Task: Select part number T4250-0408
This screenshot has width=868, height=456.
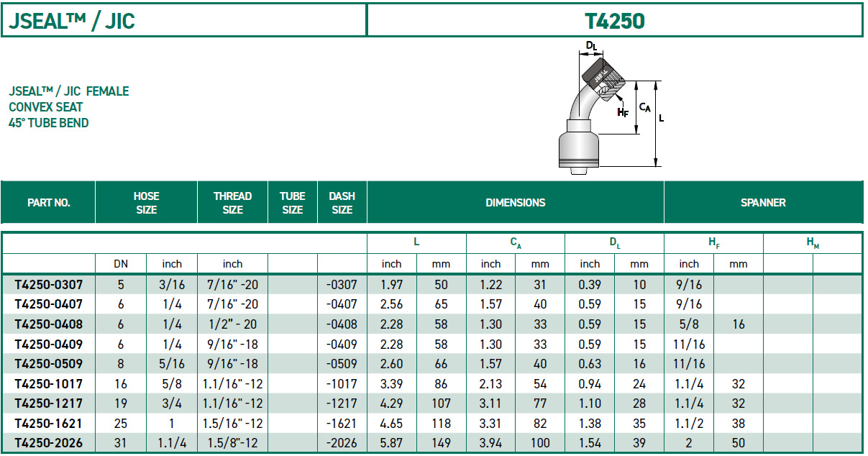Action: click(x=48, y=324)
